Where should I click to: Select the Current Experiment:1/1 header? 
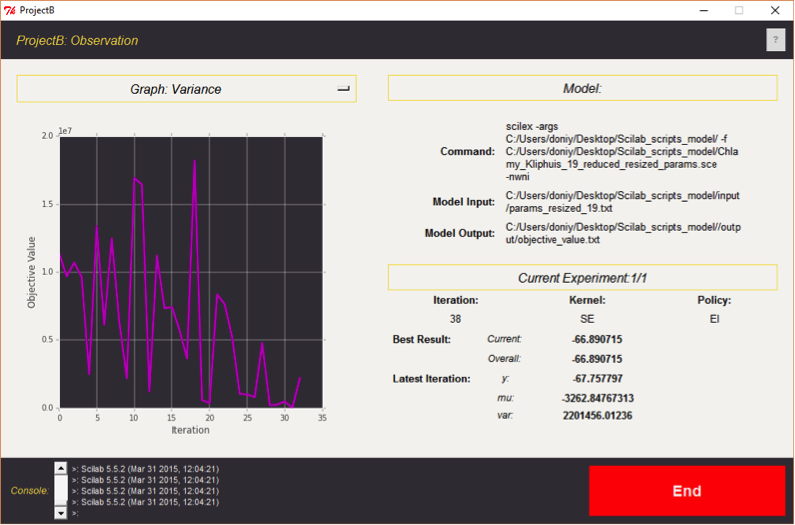583,277
